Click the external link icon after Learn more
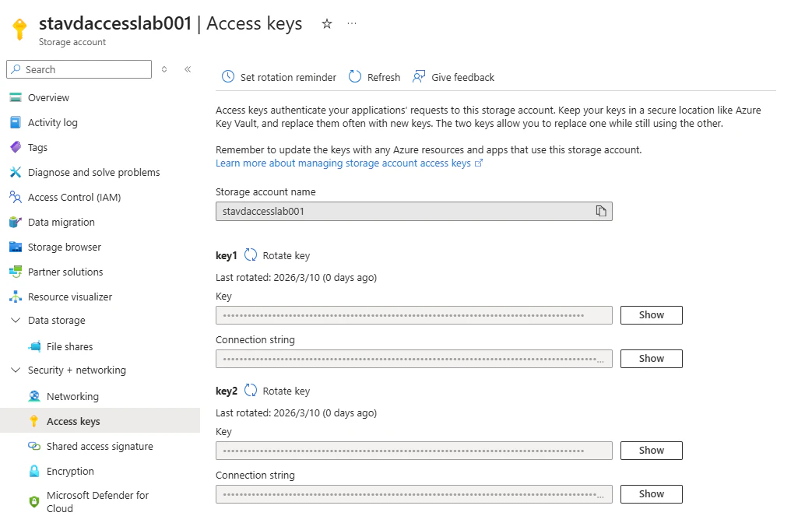The width and height of the screenshot is (812, 523). coord(479,163)
